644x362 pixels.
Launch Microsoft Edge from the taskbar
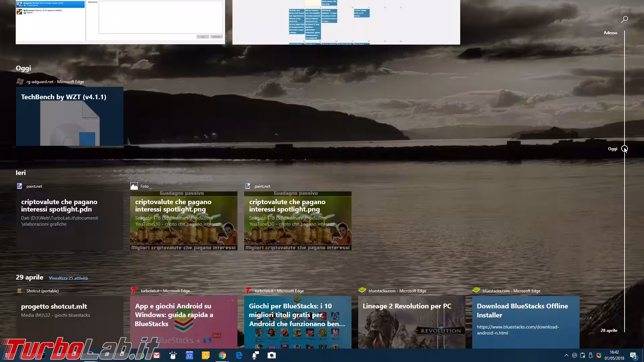pyautogui.click(x=239, y=355)
